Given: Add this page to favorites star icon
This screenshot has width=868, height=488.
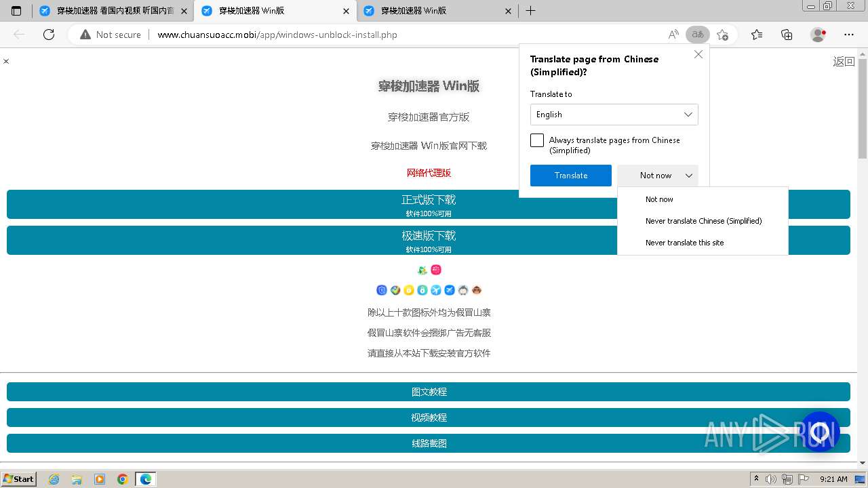Looking at the screenshot, I should point(722,35).
